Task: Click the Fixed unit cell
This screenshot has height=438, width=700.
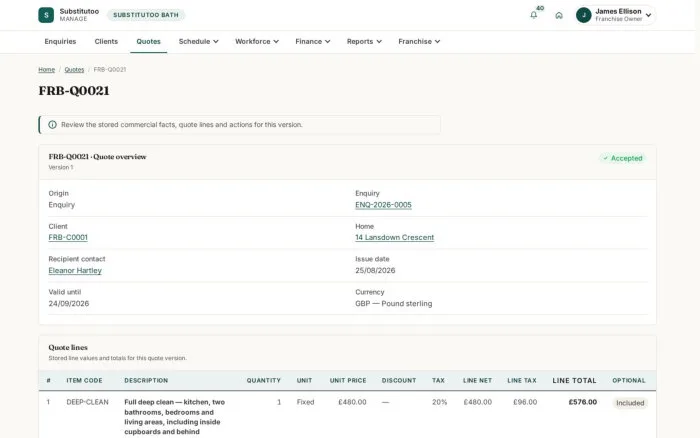Action: (x=305, y=402)
